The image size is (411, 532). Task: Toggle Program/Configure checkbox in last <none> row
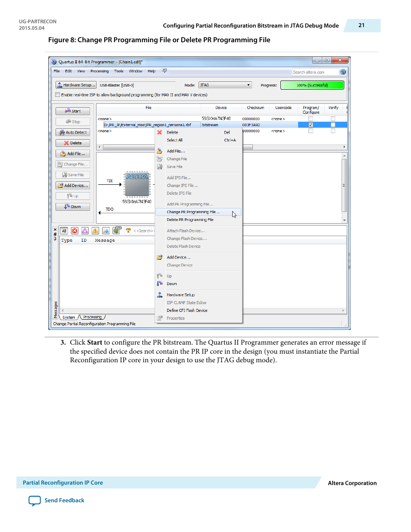click(x=311, y=131)
